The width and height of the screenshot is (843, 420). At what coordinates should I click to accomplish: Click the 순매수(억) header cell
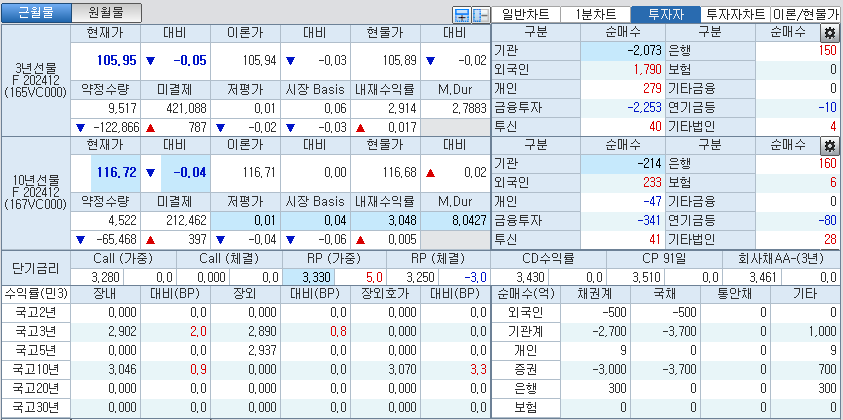click(526, 294)
